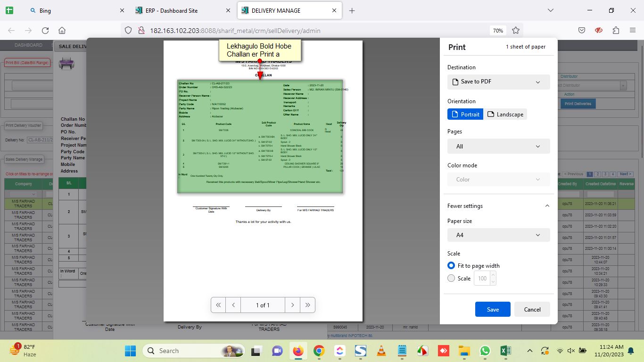Click the site security lock icon
Screen dimensions: 644x362
pyautogui.click(x=140, y=31)
